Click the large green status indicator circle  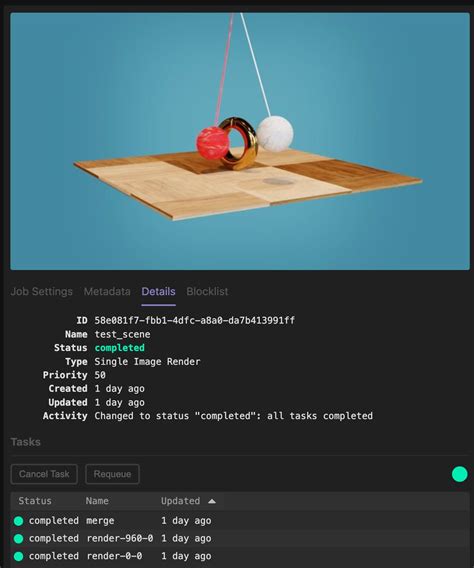tap(460, 474)
